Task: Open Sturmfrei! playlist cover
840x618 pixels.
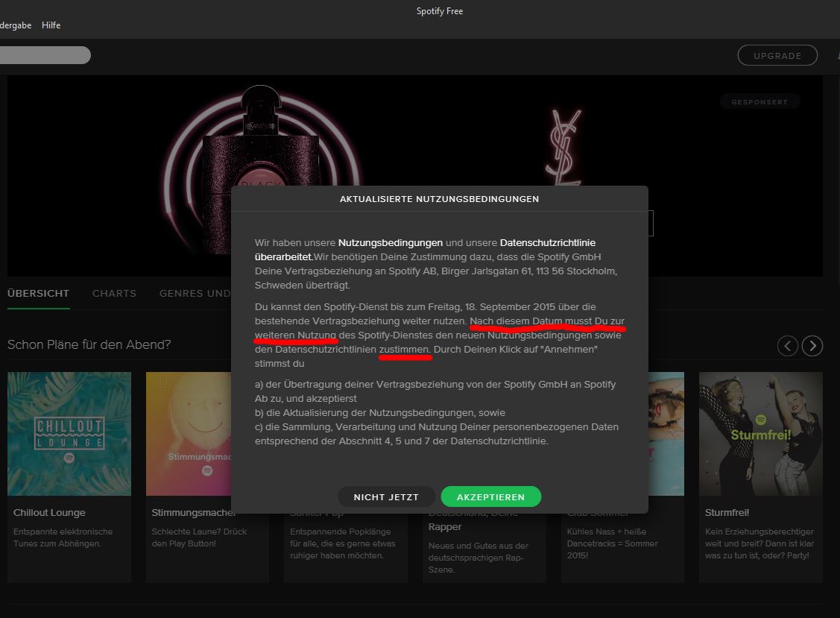Action: tap(761, 434)
